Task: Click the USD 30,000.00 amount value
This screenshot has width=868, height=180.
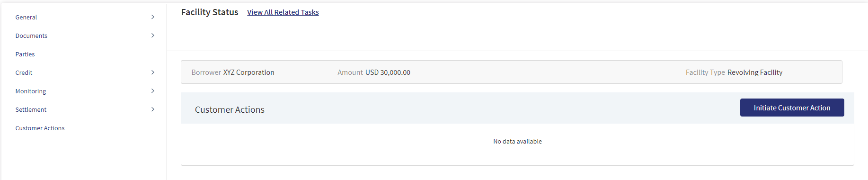Action: coord(388,72)
